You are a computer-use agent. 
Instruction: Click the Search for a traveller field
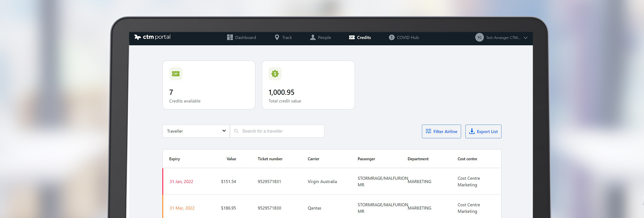(x=277, y=131)
